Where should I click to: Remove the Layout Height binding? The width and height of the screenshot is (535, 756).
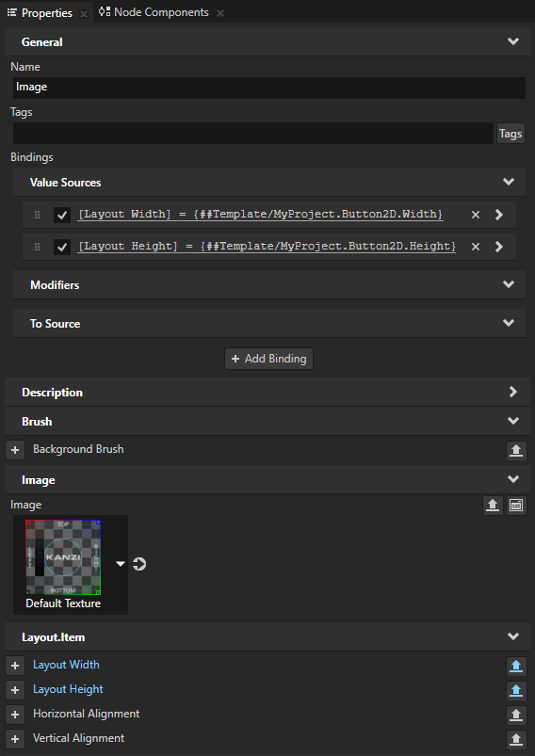475,247
